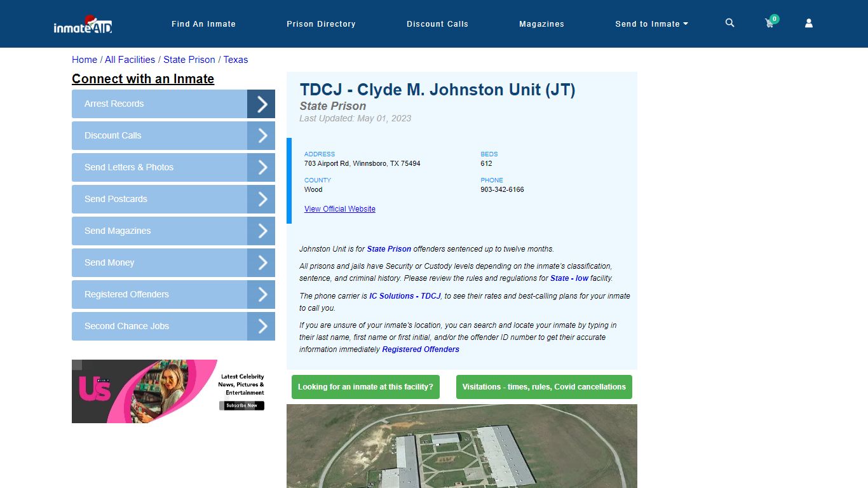Click the InmateAid logo
This screenshot has height=488, width=868.
[x=83, y=24]
